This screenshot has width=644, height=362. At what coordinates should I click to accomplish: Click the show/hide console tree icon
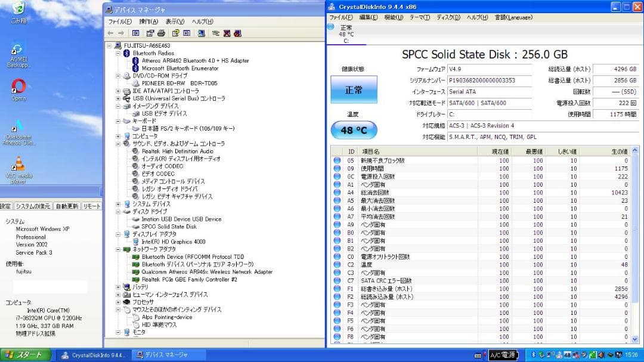coord(136,33)
